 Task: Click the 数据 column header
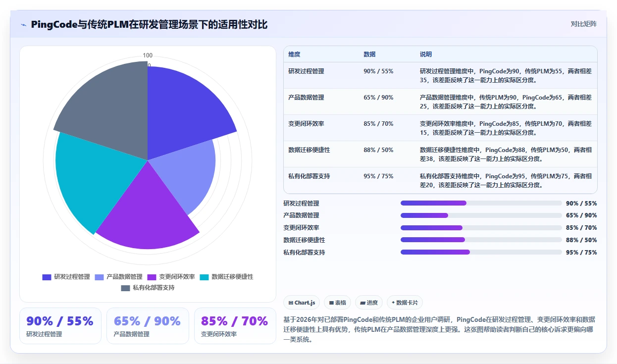point(369,54)
